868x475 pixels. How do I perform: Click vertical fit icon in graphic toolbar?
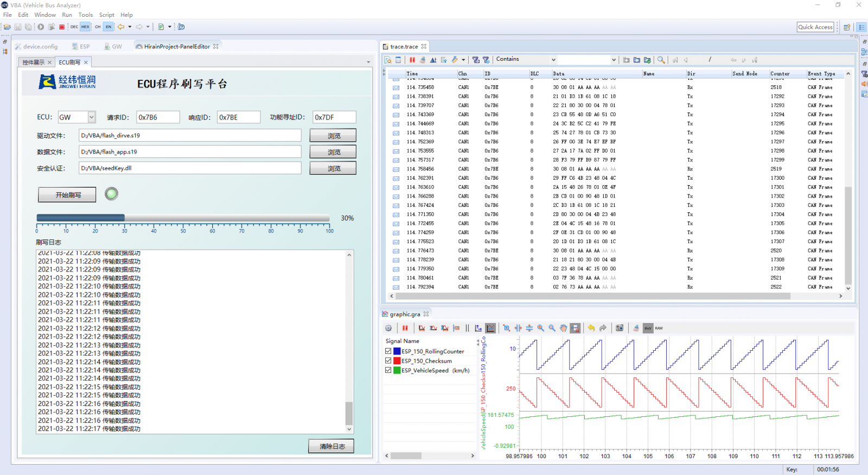pyautogui.click(x=529, y=328)
